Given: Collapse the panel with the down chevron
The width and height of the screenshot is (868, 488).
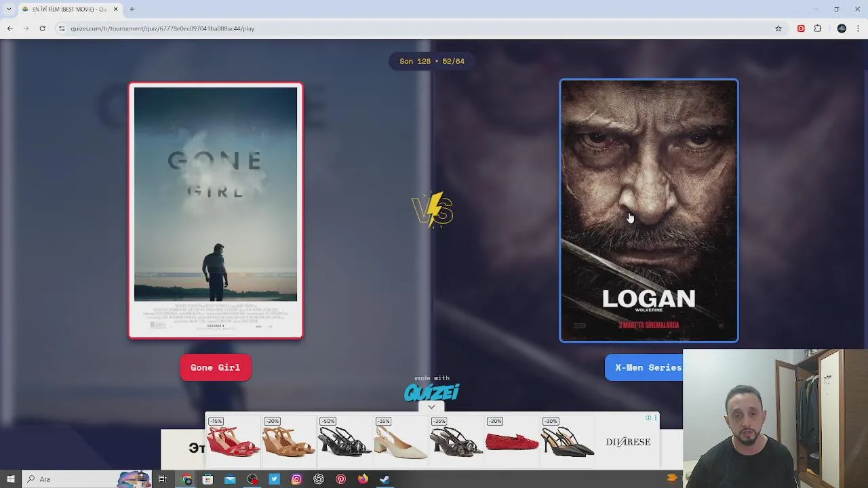Looking at the screenshot, I should click(431, 407).
